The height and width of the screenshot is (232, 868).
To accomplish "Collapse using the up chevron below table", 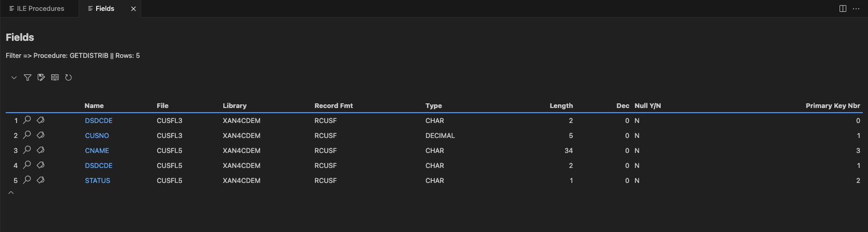I will 11,193.
